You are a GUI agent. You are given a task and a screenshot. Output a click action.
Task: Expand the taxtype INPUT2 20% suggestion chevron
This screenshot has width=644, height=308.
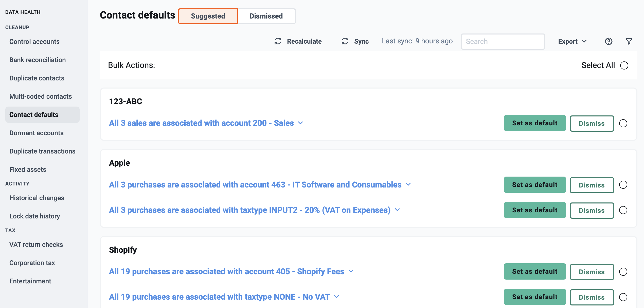[397, 210]
